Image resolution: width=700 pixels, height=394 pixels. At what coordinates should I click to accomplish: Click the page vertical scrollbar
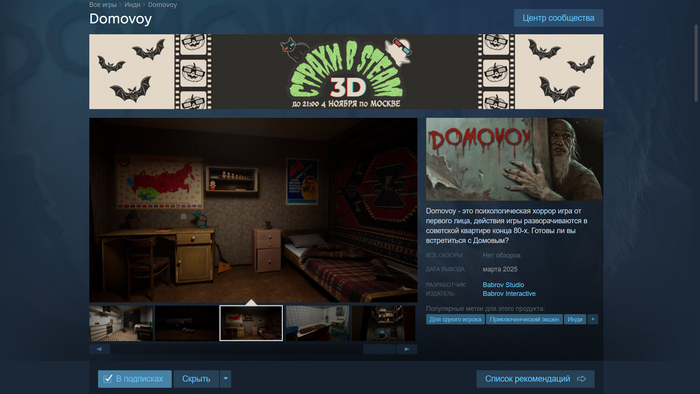tap(696, 62)
